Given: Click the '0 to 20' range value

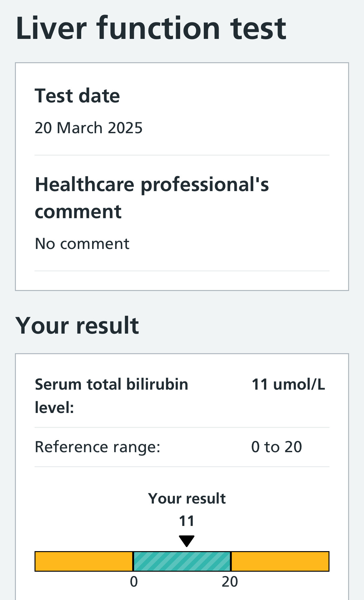Looking at the screenshot, I should 276,447.
